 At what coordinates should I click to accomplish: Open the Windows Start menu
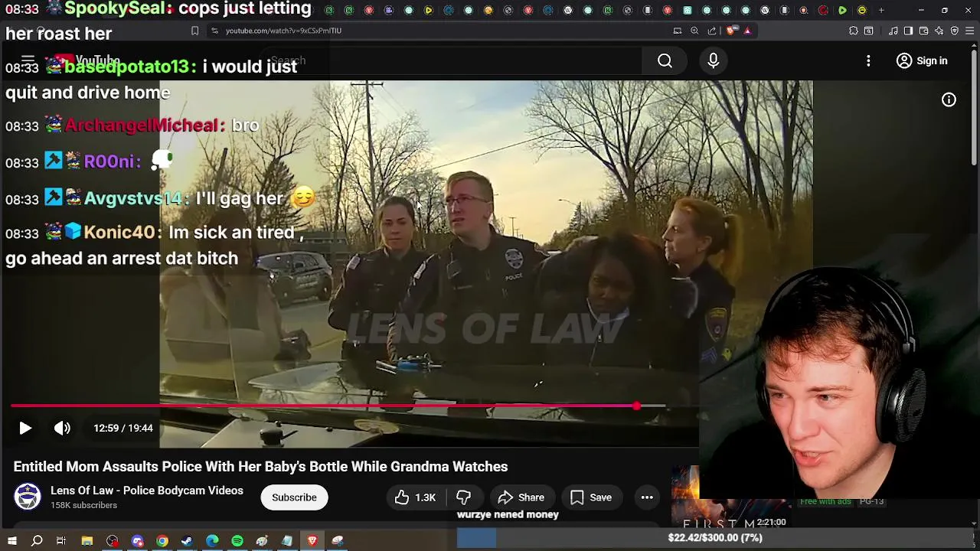tap(12, 541)
